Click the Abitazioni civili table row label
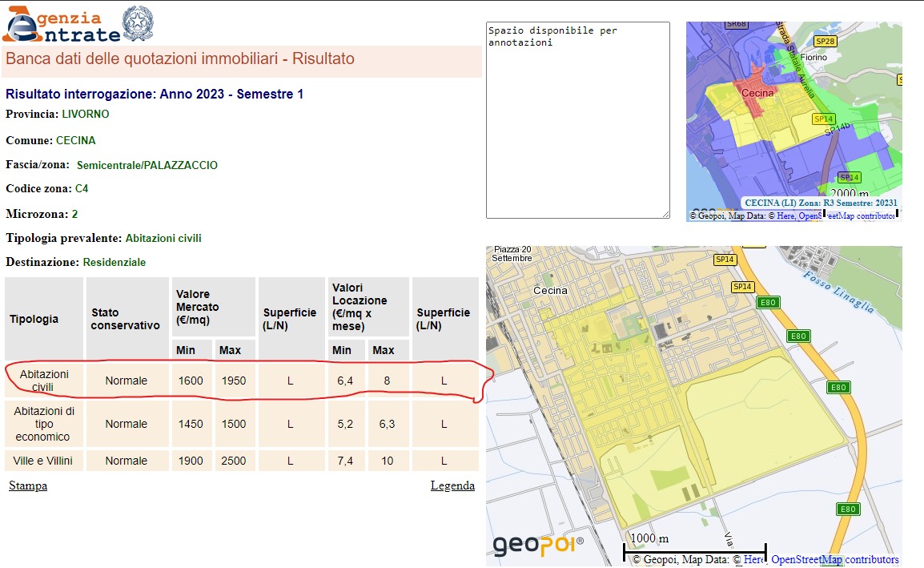Screen dimensions: 924x568 click(43, 381)
